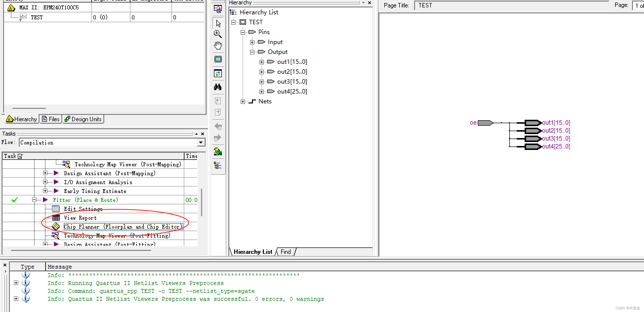Open Chip Planner (Floorplan and Chip Editor)
This screenshot has height=312, width=644.
(x=123, y=227)
